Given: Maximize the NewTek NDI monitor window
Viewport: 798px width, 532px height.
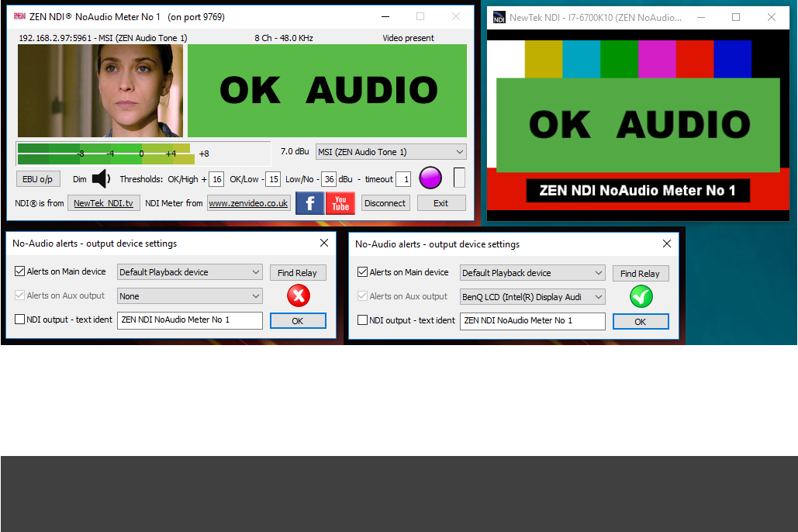Looking at the screenshot, I should tap(736, 17).
